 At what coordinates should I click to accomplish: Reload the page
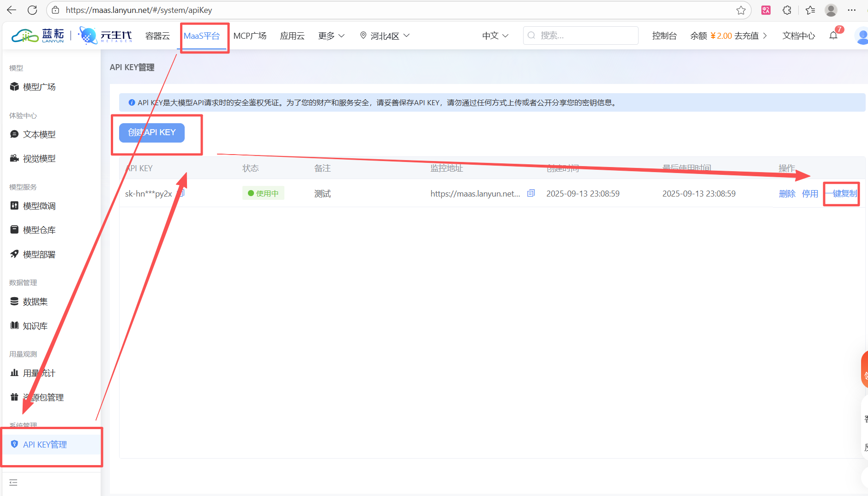click(32, 10)
